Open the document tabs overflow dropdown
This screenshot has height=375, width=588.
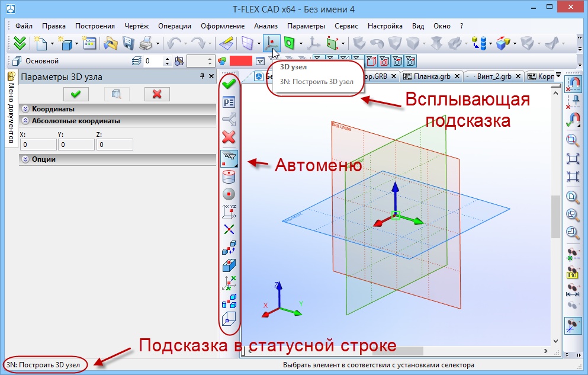pos(558,75)
